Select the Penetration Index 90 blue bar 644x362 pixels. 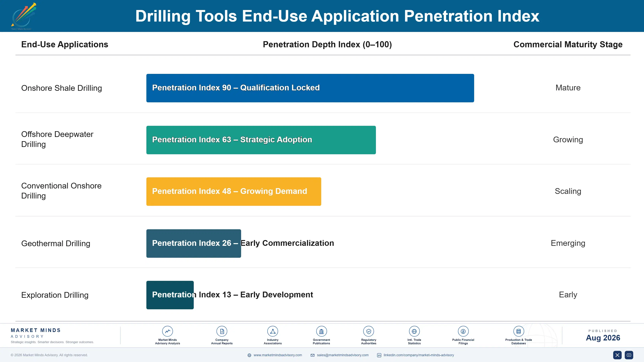310,88
